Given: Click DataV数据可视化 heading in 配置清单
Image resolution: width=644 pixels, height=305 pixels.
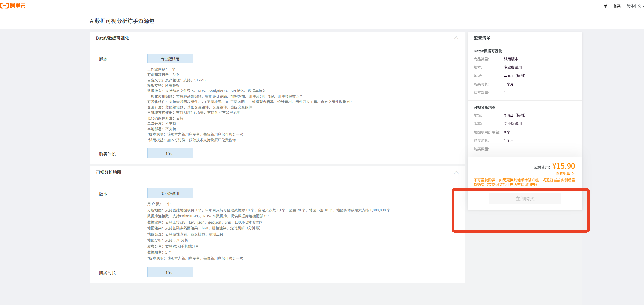Looking at the screenshot, I should coord(488,51).
